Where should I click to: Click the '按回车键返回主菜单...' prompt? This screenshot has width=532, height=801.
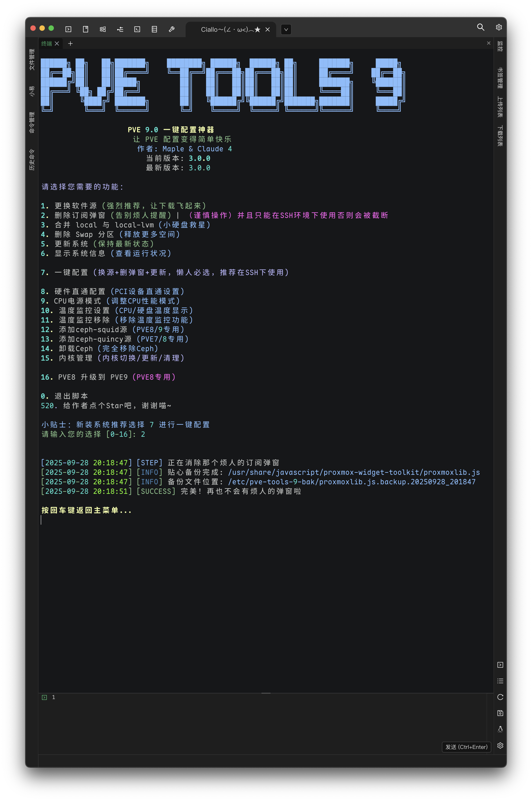click(86, 510)
